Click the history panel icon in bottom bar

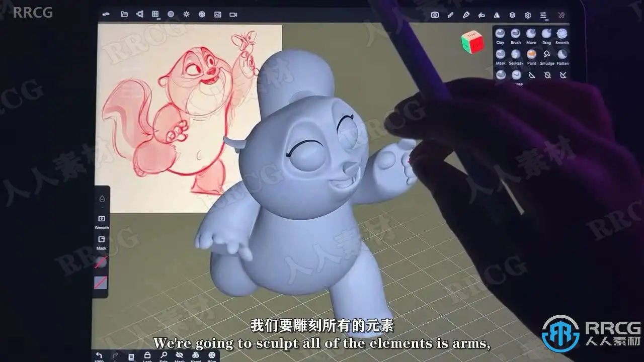(131, 357)
